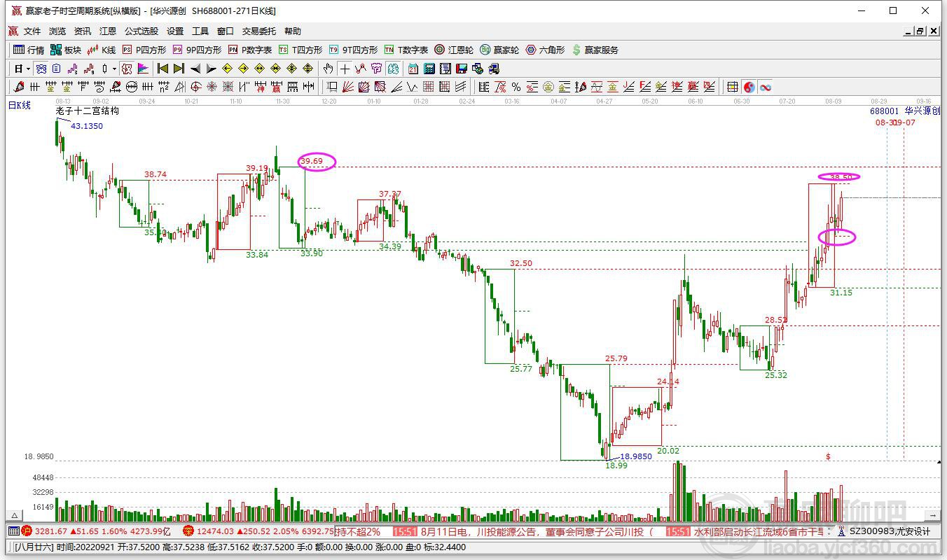Open the T数字表 time number table
This screenshot has height=560, width=947.
[406, 50]
